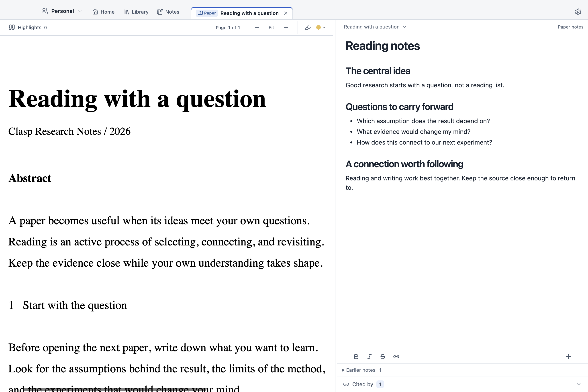This screenshot has height=392, width=588.
Task: Expand the Earlier notes section
Action: [361, 370]
